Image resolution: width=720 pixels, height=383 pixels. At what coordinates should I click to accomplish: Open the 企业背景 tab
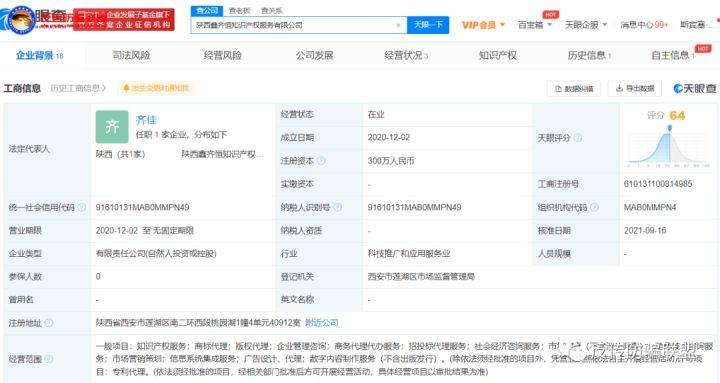coord(39,56)
